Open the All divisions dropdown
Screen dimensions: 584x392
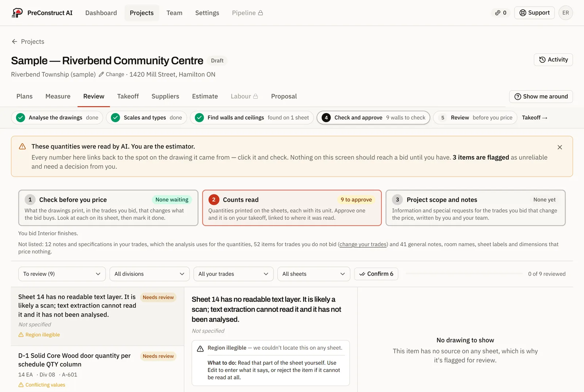[150, 274]
